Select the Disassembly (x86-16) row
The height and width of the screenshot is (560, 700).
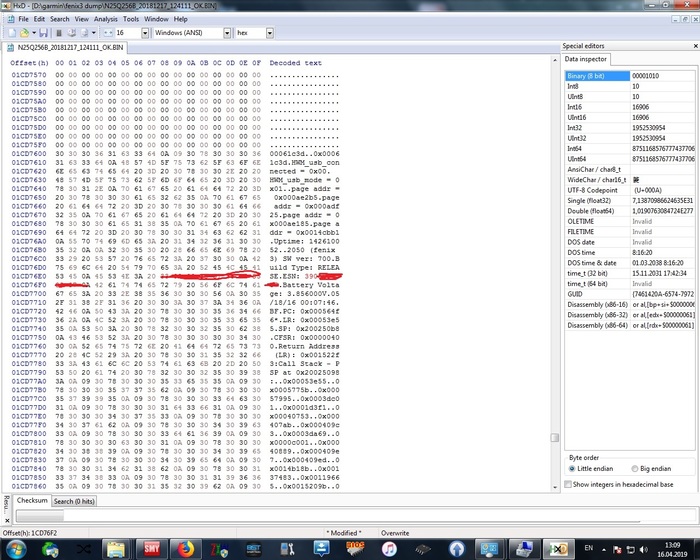[630, 305]
